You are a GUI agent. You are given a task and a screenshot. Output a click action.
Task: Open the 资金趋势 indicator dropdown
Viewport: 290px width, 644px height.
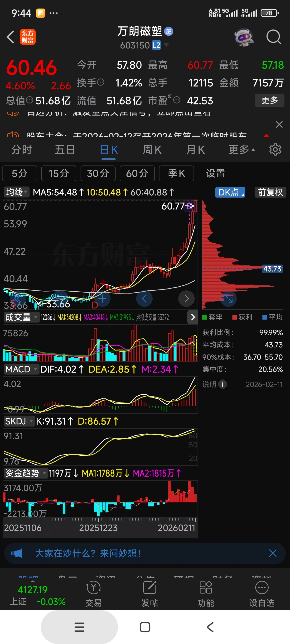(25, 473)
